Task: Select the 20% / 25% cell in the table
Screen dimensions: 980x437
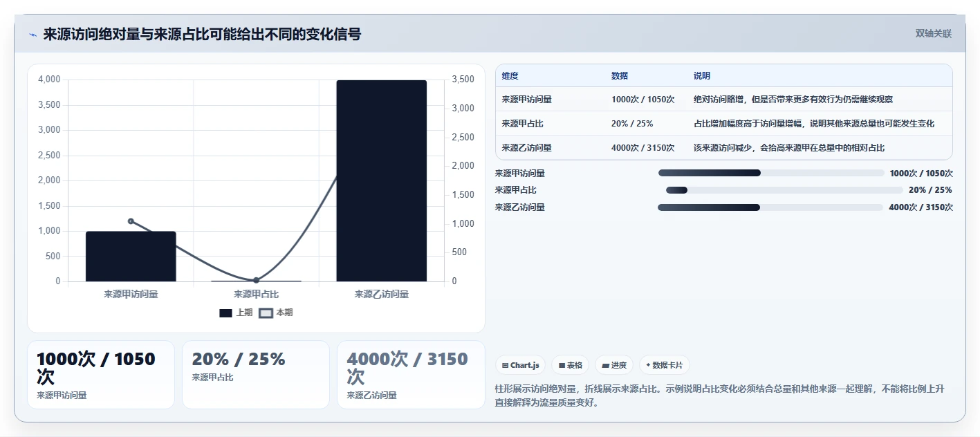Action: click(632, 124)
